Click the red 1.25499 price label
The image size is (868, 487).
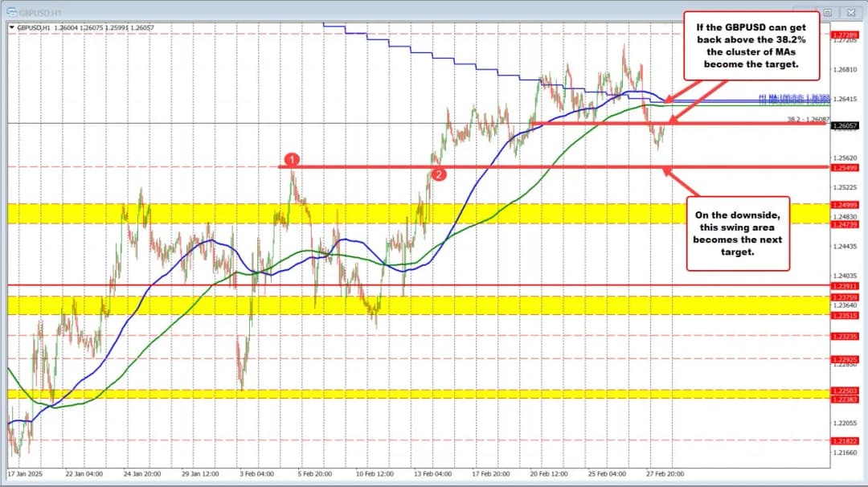tap(845, 167)
